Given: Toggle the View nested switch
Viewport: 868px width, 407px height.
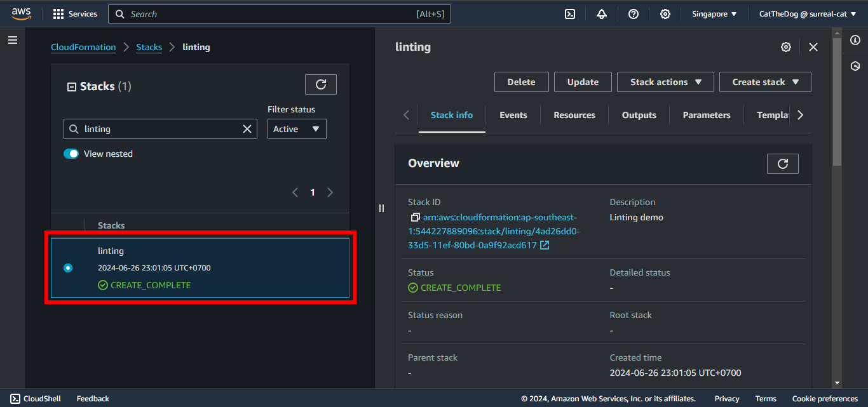Looking at the screenshot, I should click(71, 154).
